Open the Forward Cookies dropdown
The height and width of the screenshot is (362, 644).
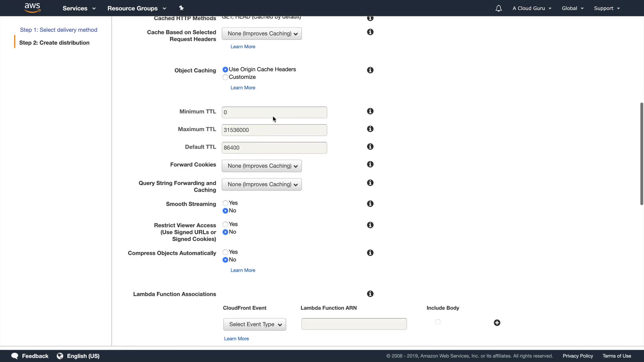(x=262, y=166)
